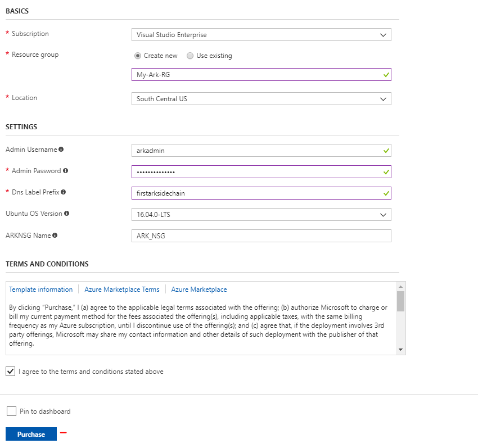Select the Create new radio button

click(138, 56)
